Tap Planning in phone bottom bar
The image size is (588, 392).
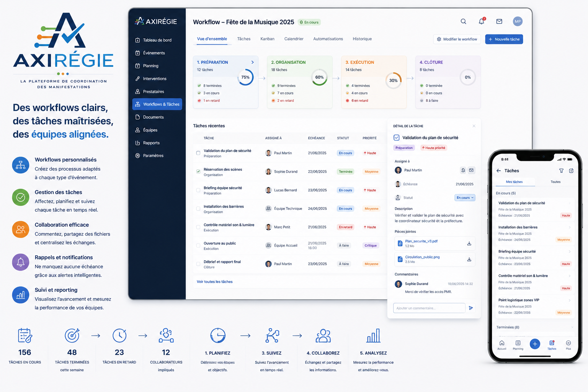(x=518, y=345)
